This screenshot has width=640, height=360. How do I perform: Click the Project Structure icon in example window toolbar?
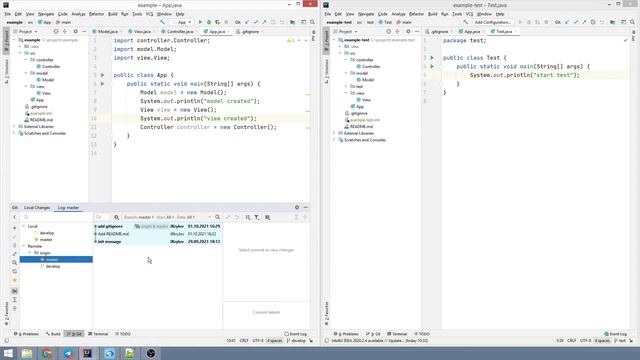click(293, 22)
